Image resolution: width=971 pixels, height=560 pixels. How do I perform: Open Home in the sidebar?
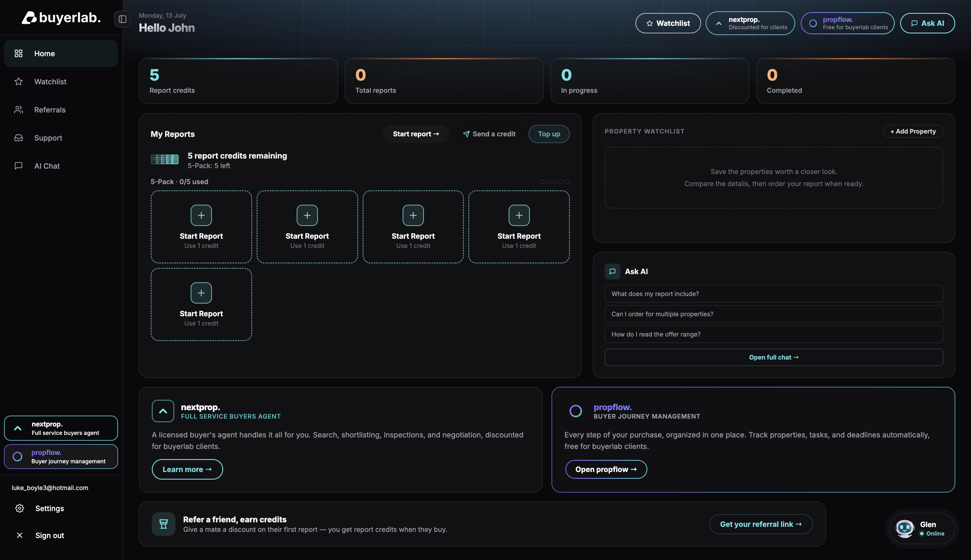pos(61,53)
